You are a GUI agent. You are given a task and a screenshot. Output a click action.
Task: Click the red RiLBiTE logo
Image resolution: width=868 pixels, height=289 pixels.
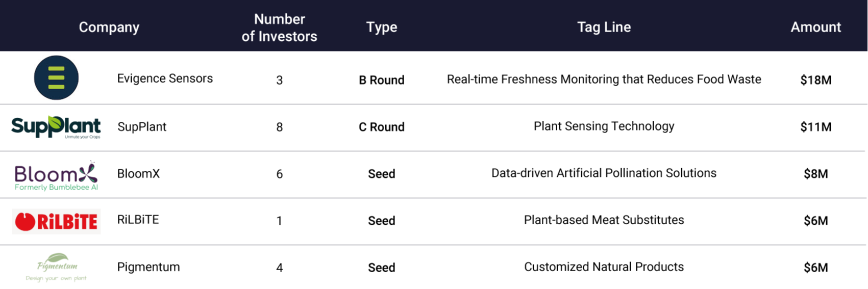pyautogui.click(x=56, y=221)
